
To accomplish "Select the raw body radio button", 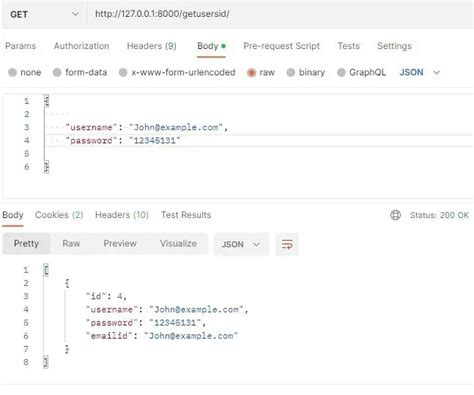I will pos(251,72).
